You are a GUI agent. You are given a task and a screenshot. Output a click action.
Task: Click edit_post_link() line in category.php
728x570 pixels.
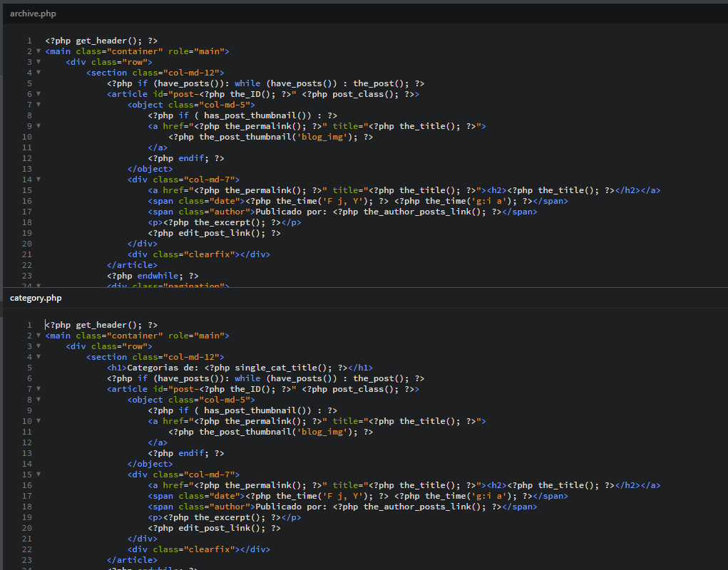(x=215, y=528)
